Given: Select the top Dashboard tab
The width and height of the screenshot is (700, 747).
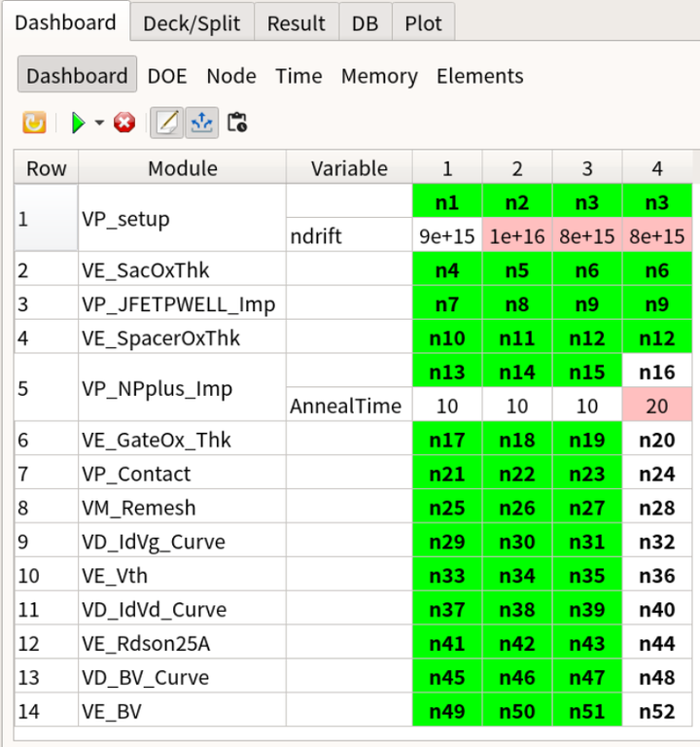Looking at the screenshot, I should click(66, 22).
